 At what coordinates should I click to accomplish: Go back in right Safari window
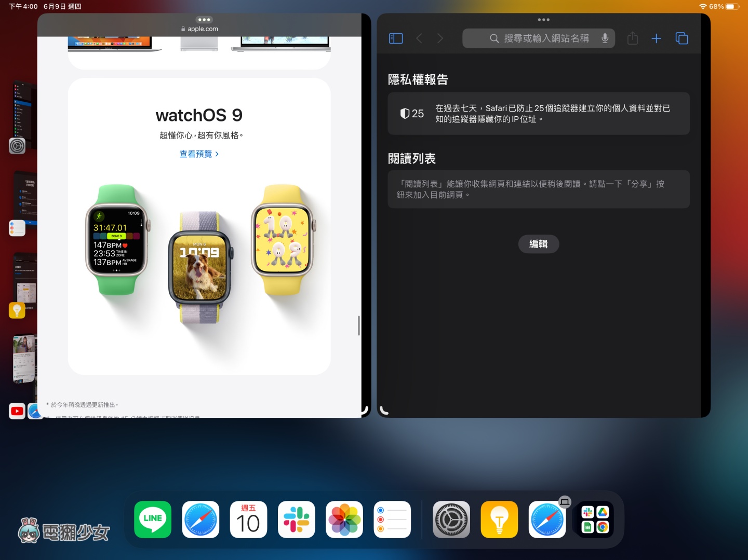click(x=419, y=38)
